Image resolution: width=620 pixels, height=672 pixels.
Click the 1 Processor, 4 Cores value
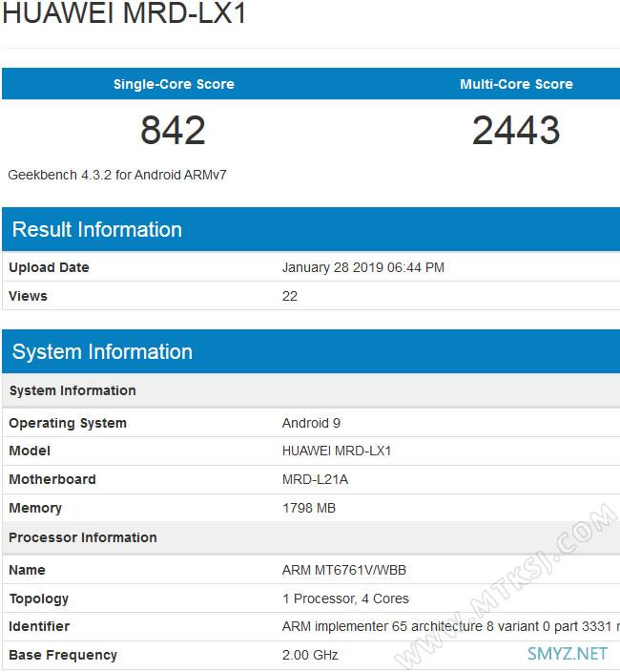click(x=345, y=598)
